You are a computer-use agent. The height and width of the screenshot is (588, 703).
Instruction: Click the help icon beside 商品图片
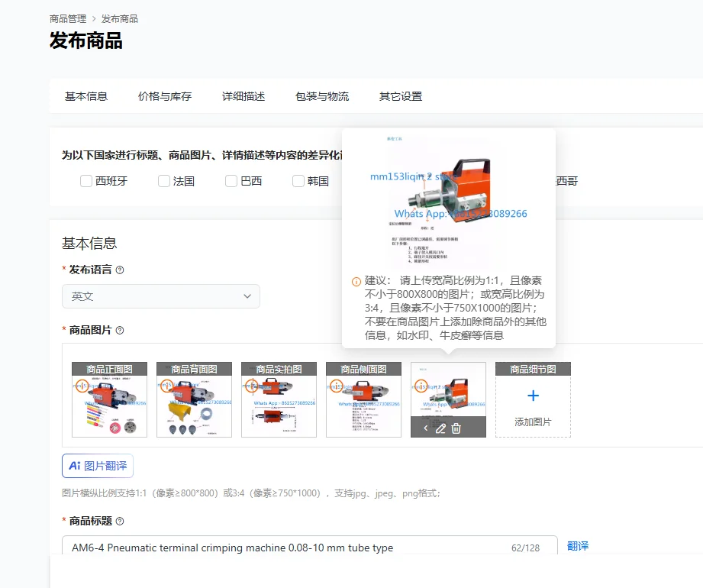tap(120, 331)
